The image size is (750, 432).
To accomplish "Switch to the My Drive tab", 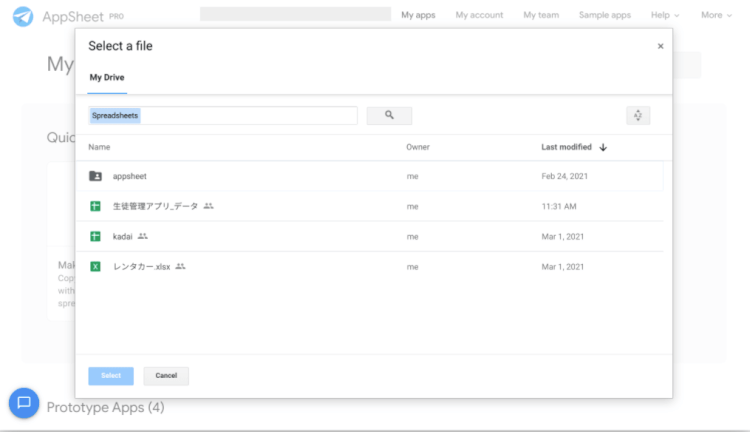I will (107, 77).
